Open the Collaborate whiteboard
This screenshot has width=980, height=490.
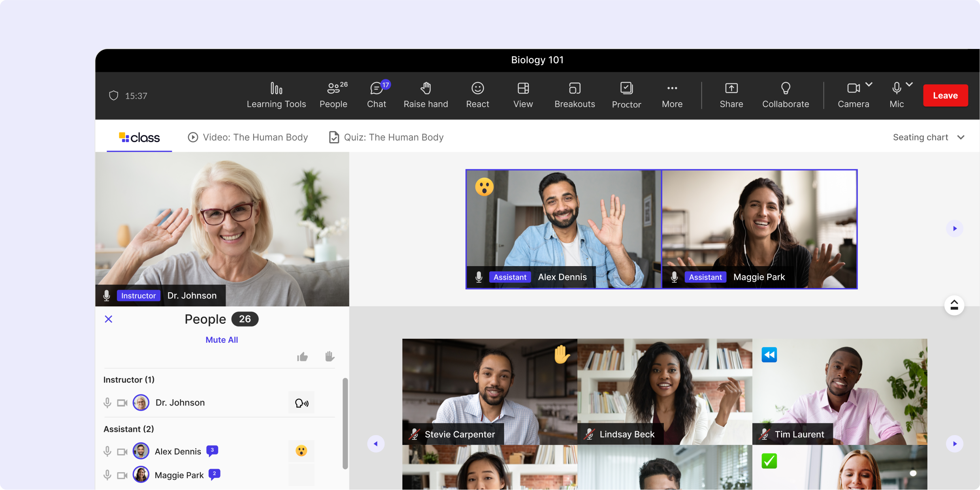[x=786, y=95]
